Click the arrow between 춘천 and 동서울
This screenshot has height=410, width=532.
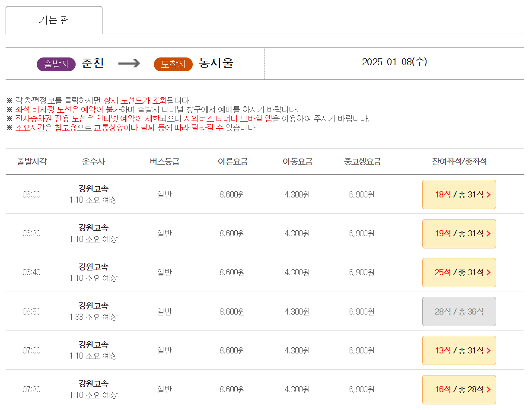pyautogui.click(x=129, y=64)
